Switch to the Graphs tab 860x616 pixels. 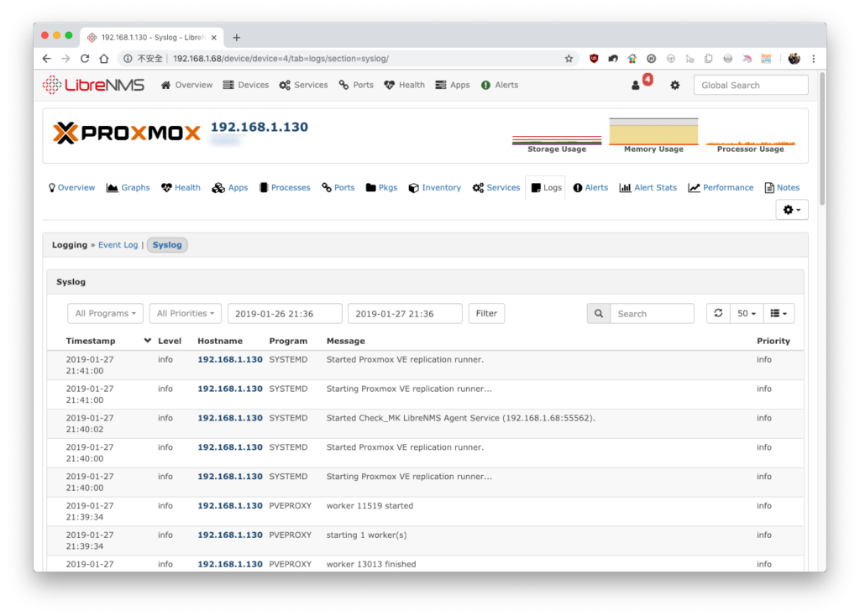(128, 187)
